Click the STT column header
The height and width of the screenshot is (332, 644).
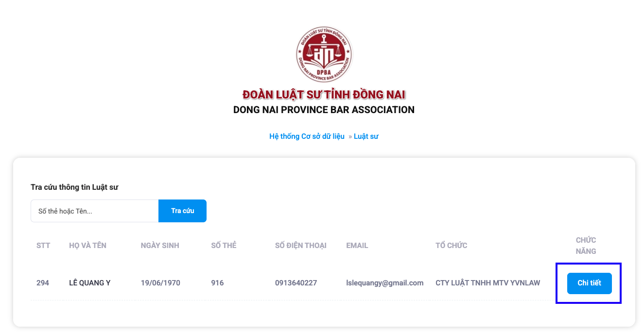pos(43,245)
